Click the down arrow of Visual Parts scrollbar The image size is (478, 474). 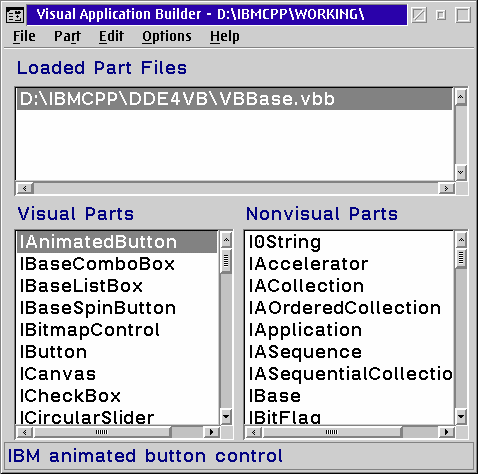pos(226,416)
